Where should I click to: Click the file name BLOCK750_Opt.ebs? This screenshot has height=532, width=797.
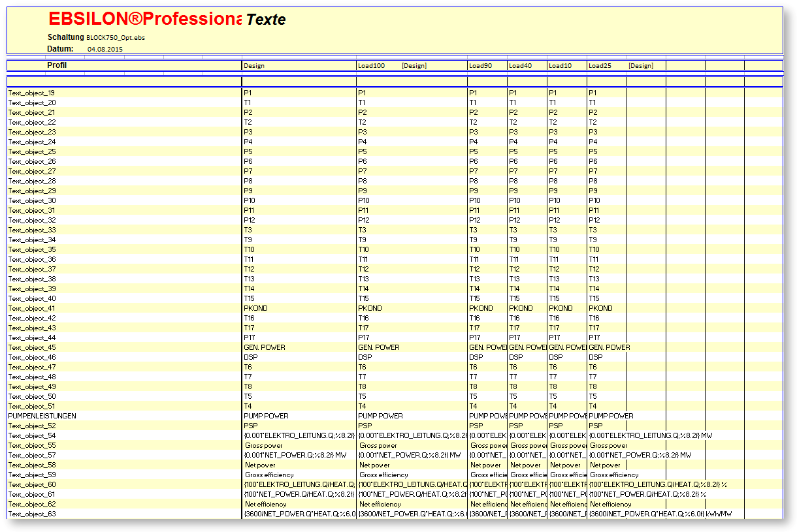pos(116,38)
